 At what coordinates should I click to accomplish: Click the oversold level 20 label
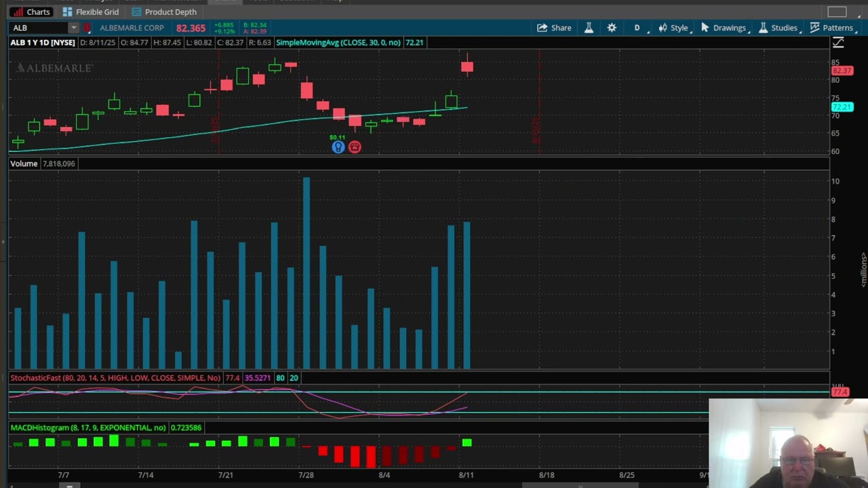point(294,378)
